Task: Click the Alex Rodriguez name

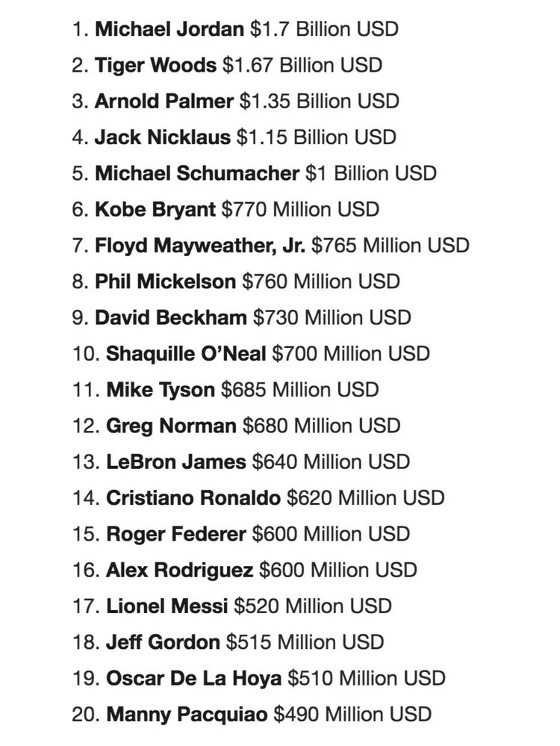Action: [179, 571]
